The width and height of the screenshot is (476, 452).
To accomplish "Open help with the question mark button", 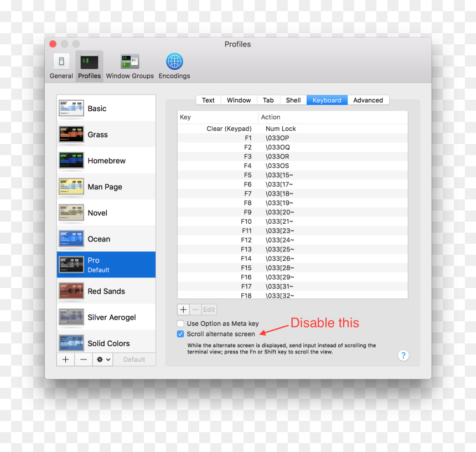I will (403, 356).
